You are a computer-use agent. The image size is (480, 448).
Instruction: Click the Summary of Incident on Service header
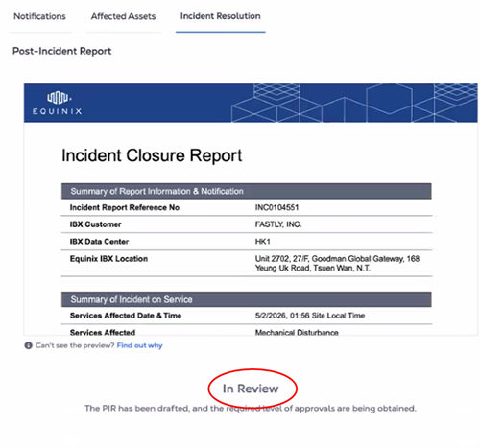click(247, 299)
